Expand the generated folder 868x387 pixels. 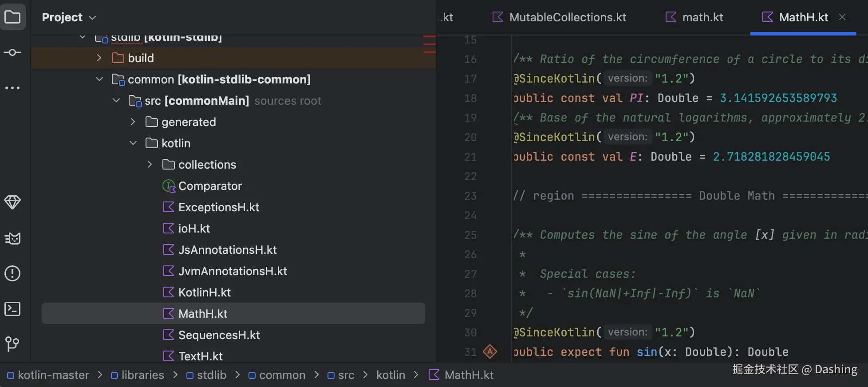tap(133, 122)
